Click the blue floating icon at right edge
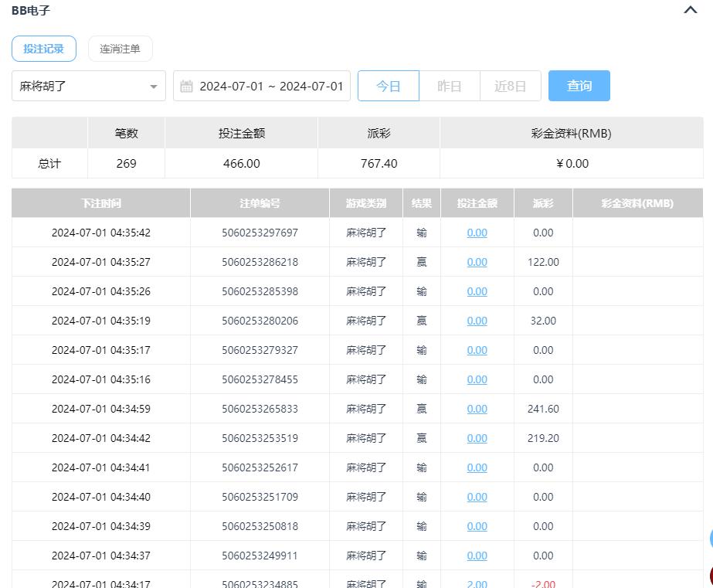Image resolution: width=713 pixels, height=588 pixels. pyautogui.click(x=710, y=539)
